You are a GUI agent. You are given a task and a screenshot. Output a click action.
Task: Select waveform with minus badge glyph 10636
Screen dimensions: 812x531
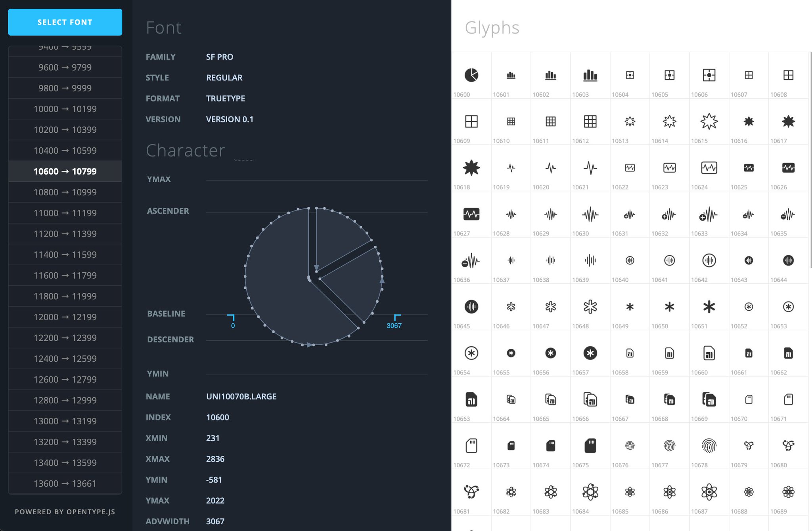[471, 261]
